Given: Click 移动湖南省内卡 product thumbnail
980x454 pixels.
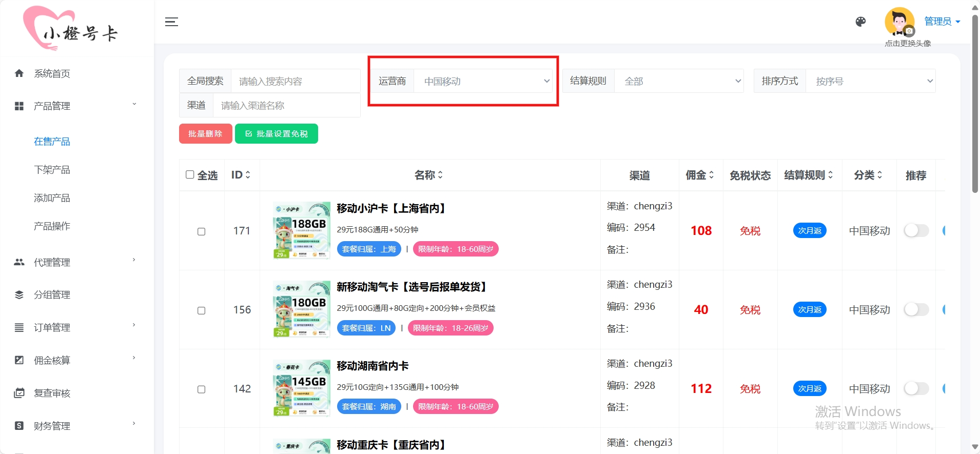Looking at the screenshot, I should point(302,388).
